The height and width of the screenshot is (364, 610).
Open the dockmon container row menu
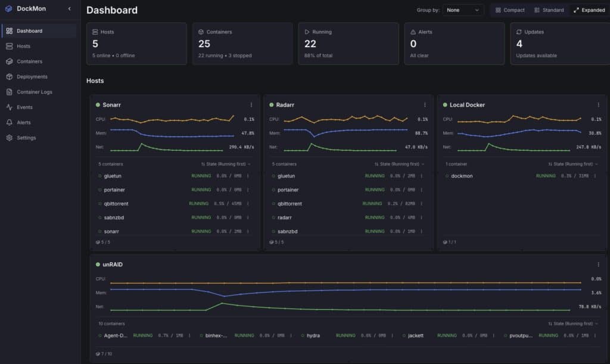(595, 176)
